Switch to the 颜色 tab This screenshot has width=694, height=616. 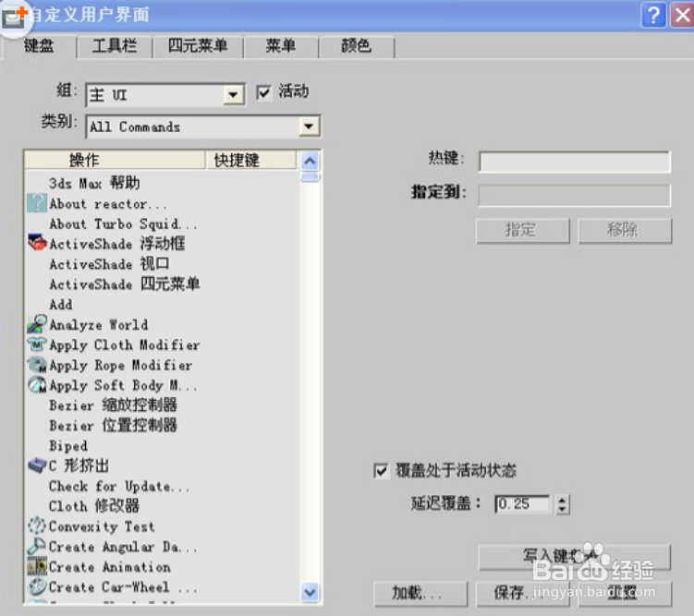[357, 45]
